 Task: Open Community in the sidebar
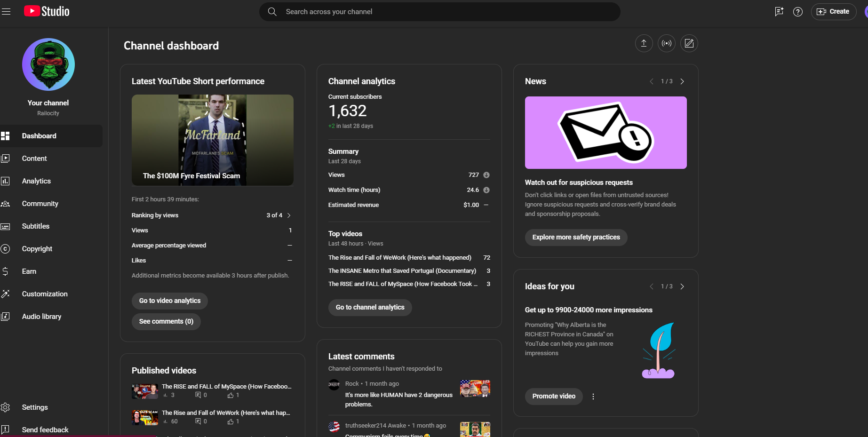pyautogui.click(x=51, y=204)
